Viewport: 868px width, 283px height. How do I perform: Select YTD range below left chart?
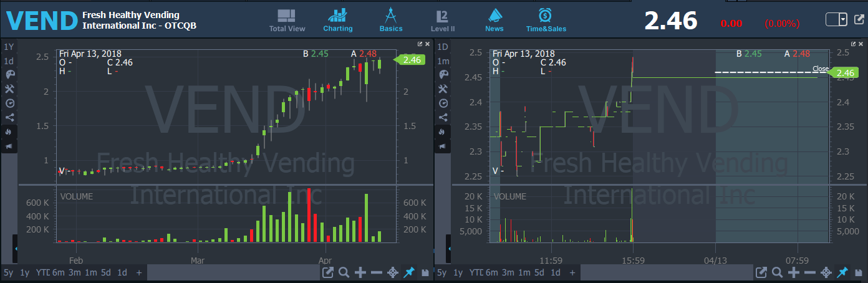click(42, 272)
